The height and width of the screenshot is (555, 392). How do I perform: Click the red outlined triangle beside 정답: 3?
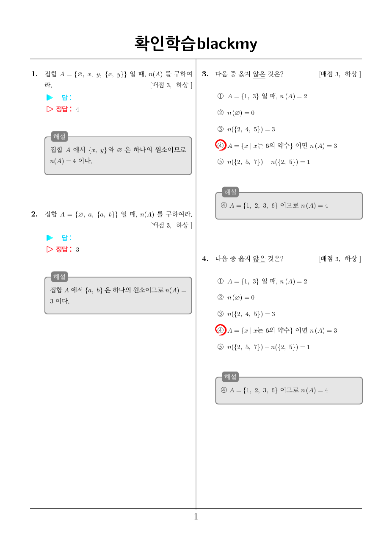click(x=50, y=249)
